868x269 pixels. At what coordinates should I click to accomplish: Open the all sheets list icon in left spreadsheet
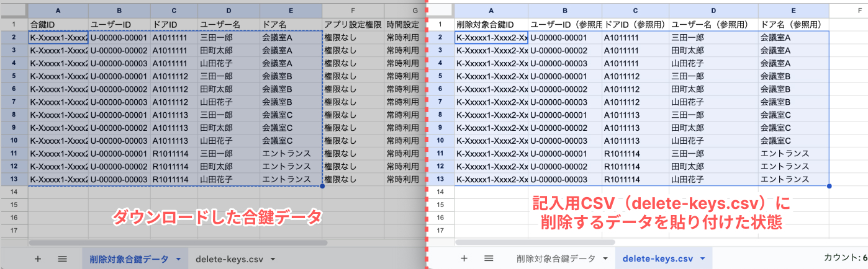click(62, 258)
